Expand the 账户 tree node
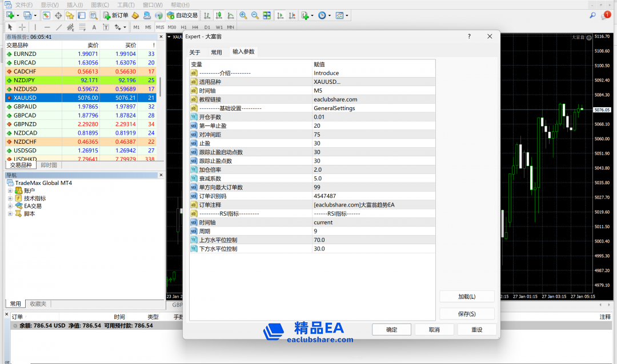Screen dimensions: 617x364 [x=10, y=191]
